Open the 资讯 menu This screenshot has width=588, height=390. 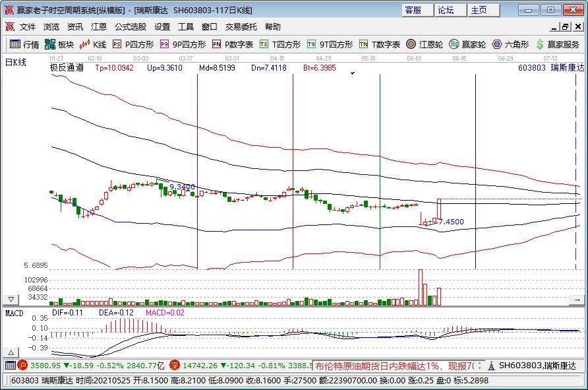point(75,26)
